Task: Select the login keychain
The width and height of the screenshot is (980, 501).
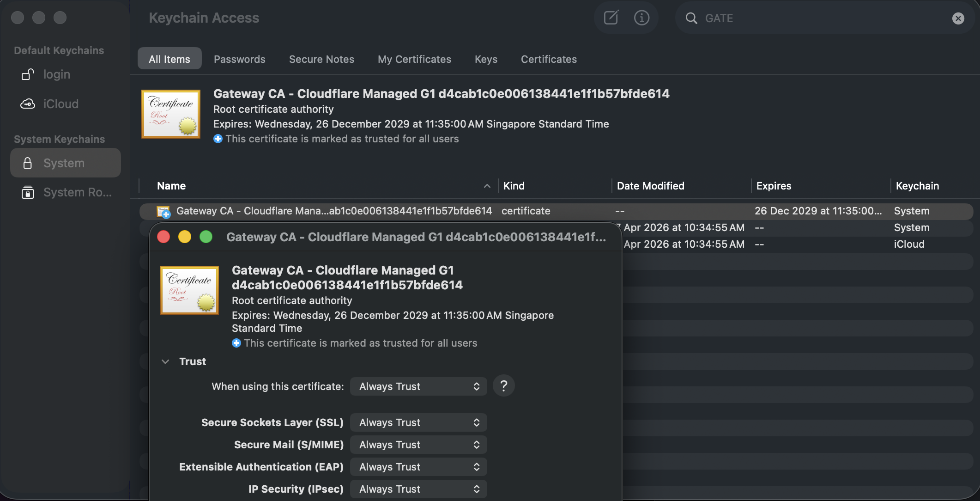Action: (x=65, y=74)
